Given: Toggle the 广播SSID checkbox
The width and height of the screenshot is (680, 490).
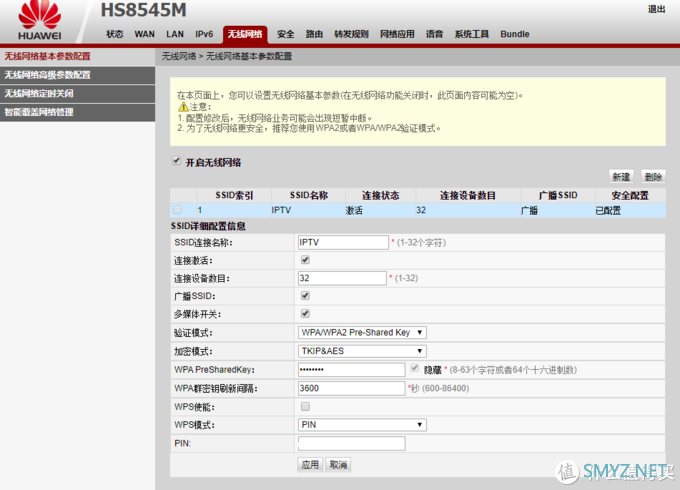Looking at the screenshot, I should [305, 296].
